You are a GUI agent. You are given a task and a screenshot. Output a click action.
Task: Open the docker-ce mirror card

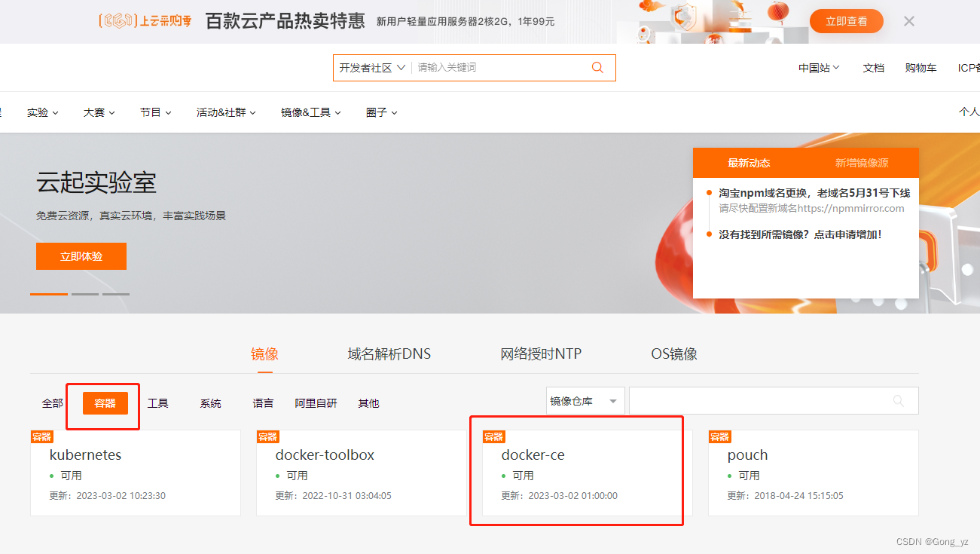tap(588, 473)
